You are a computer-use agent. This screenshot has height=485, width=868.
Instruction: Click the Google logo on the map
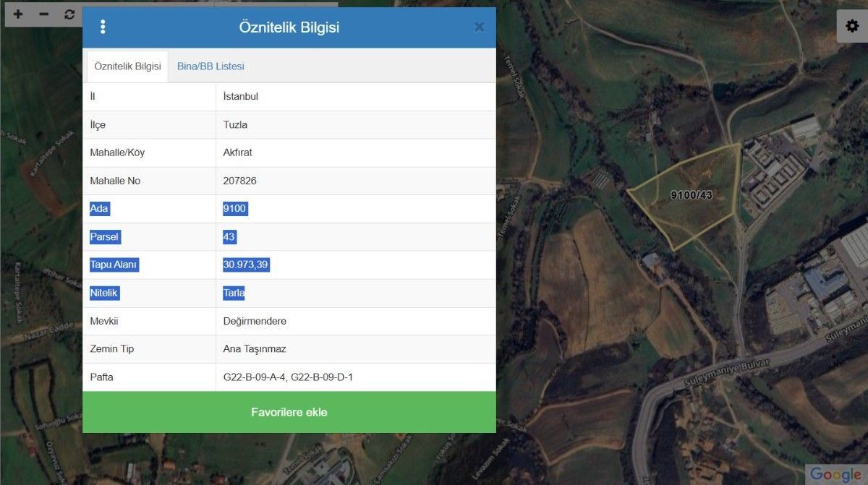(x=836, y=474)
